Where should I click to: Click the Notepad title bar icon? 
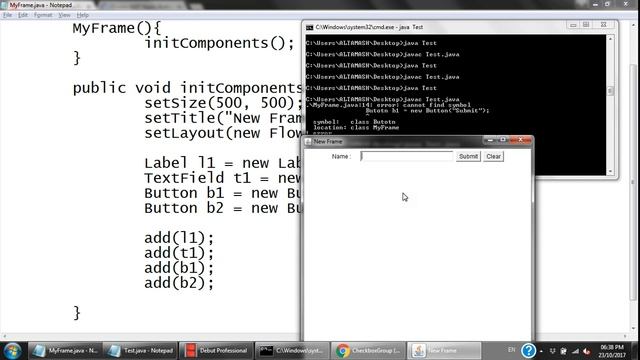pos(4,5)
